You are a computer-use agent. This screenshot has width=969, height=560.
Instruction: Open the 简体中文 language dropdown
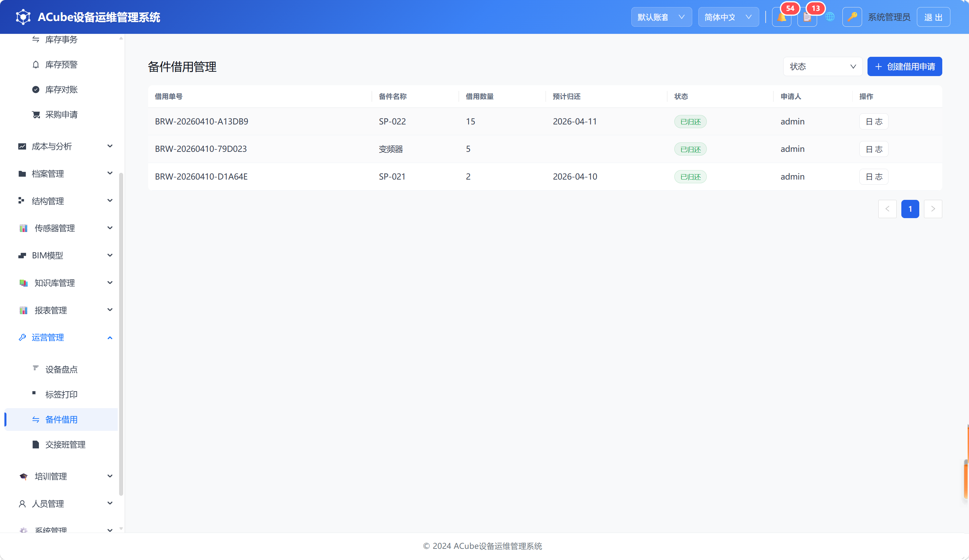pyautogui.click(x=728, y=17)
